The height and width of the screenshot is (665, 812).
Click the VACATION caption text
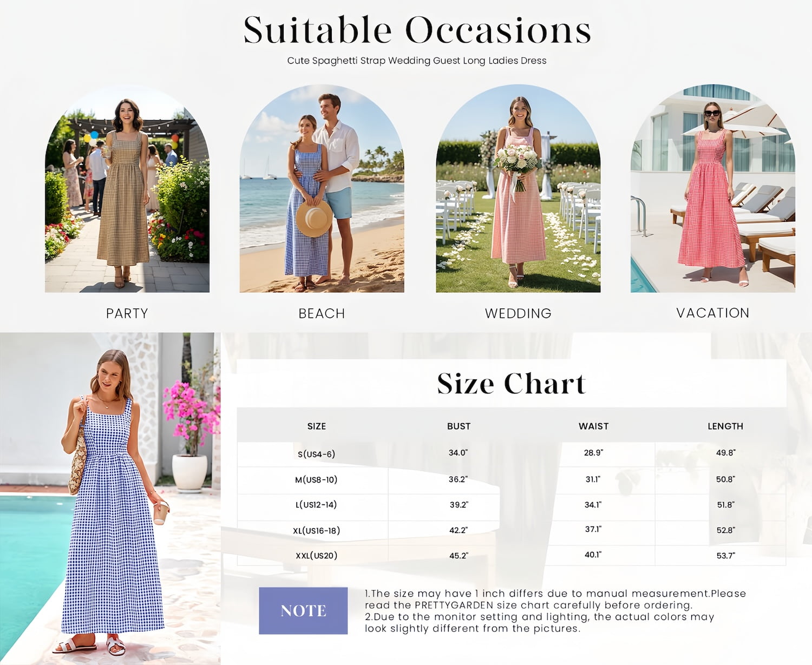pyautogui.click(x=713, y=313)
